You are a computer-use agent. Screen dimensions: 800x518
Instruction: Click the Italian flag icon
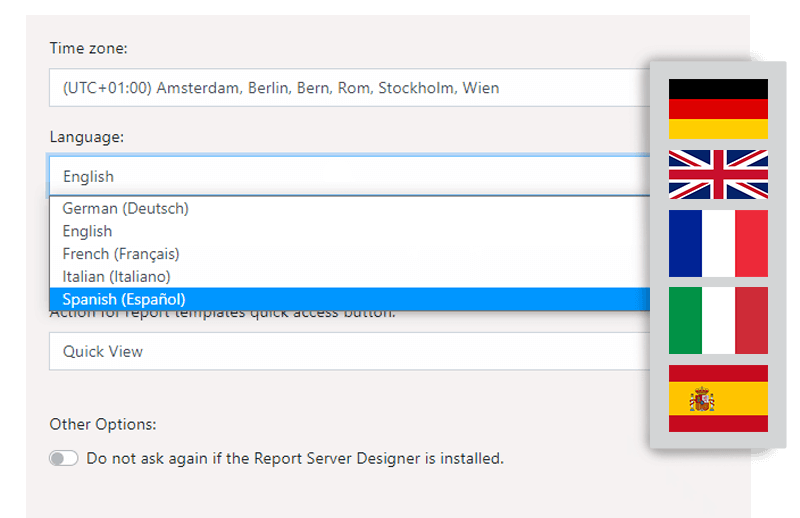(x=718, y=320)
